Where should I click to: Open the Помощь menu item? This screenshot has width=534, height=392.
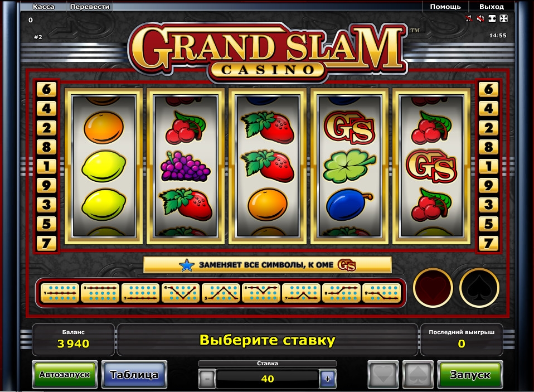pos(445,7)
